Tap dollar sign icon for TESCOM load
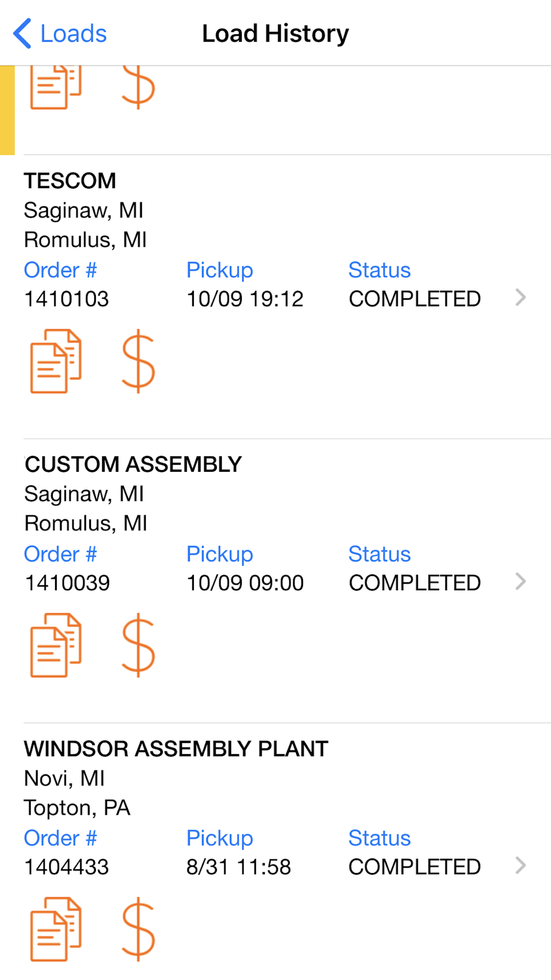 [x=138, y=362]
